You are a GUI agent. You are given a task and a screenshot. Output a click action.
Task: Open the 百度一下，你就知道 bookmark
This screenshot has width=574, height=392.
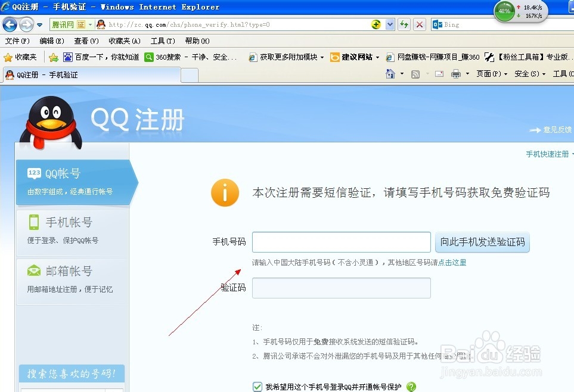[101, 57]
